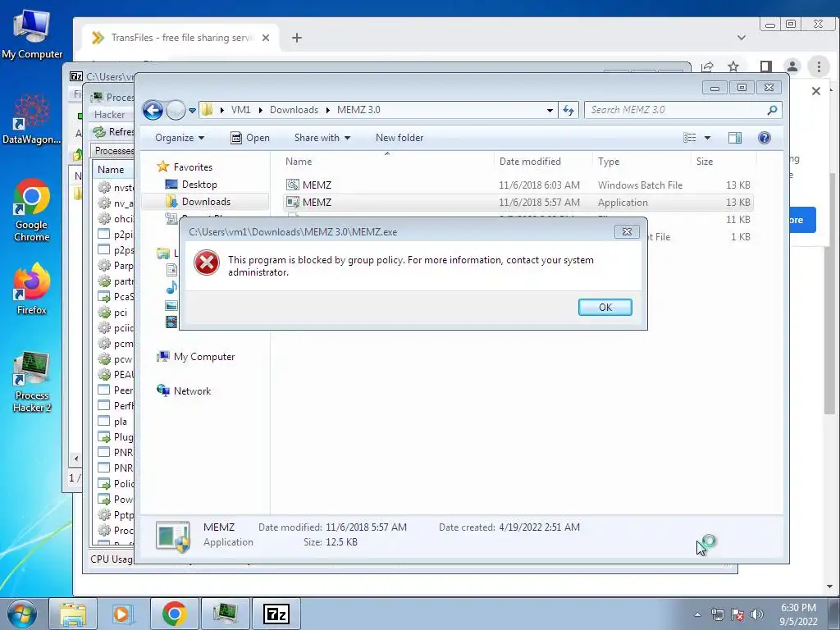Click Hacker menu in Process Hacker window
The image size is (840, 630).
[x=109, y=115]
